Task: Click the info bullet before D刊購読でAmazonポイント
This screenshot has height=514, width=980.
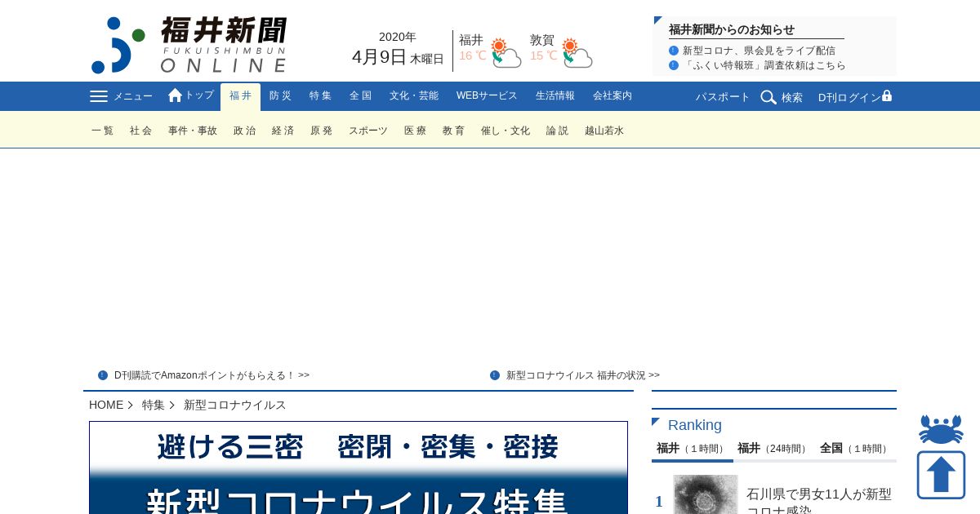Action: pos(103,375)
